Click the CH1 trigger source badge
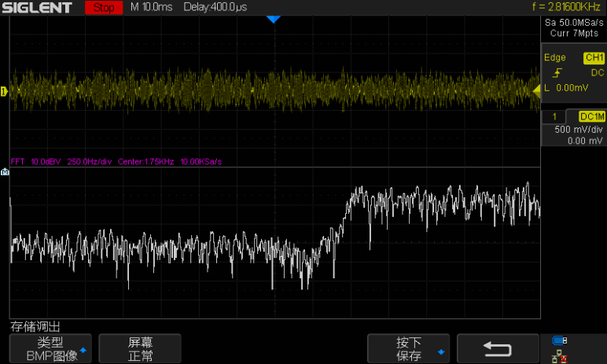Viewport: 607px width, 364px height. tap(593, 58)
